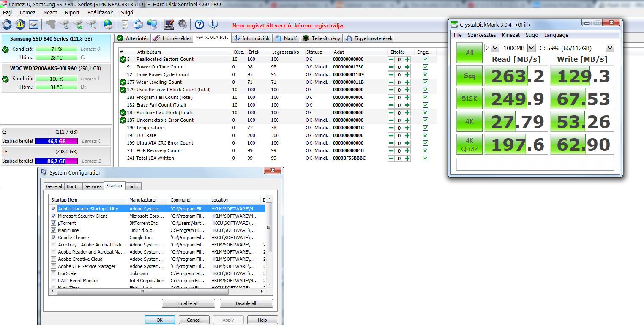Screen dimensions: 644x325
Task: Open the Riport menu
Action: pos(72,13)
